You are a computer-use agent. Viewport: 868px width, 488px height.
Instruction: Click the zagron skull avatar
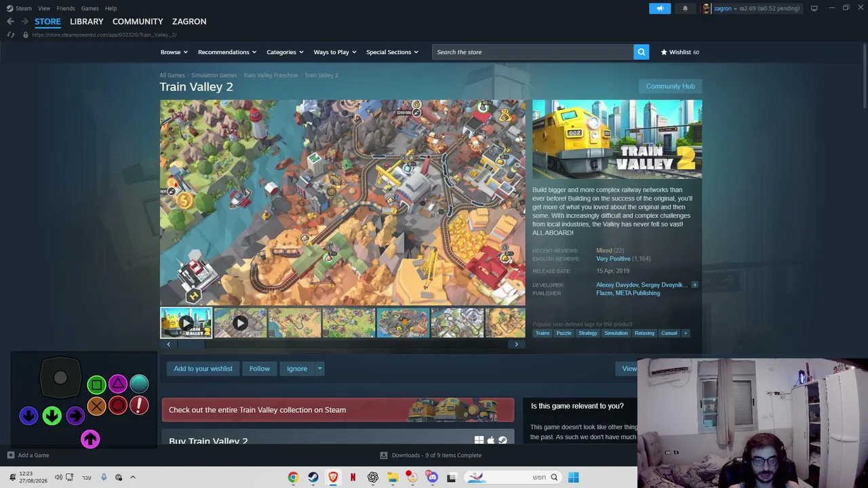707,8
